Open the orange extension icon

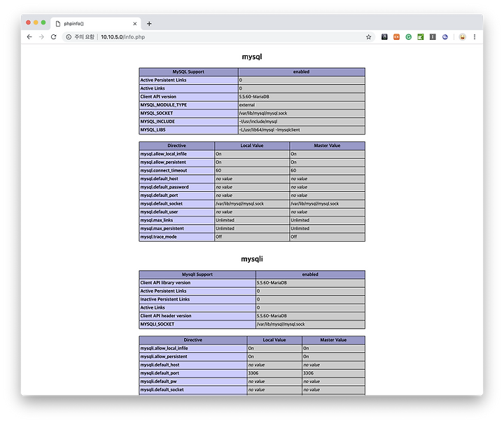[396, 37]
